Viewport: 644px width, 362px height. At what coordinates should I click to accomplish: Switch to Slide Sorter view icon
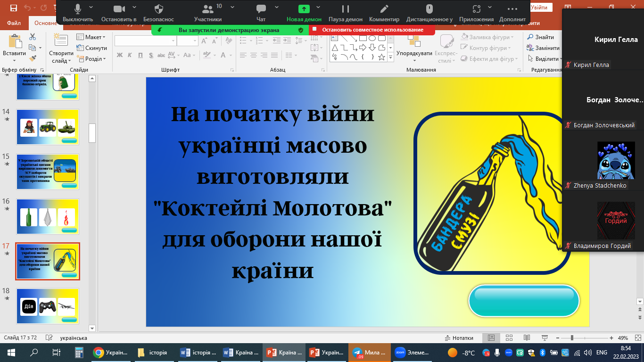(x=509, y=338)
